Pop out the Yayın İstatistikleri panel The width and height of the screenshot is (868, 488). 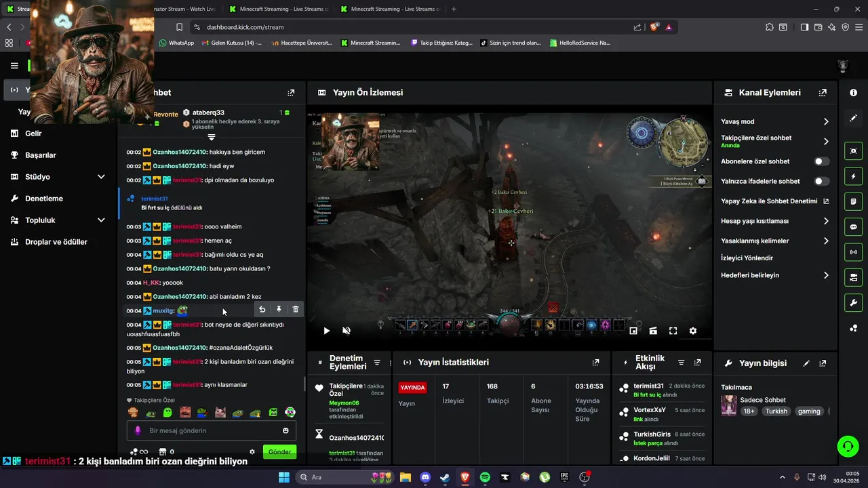point(596,363)
